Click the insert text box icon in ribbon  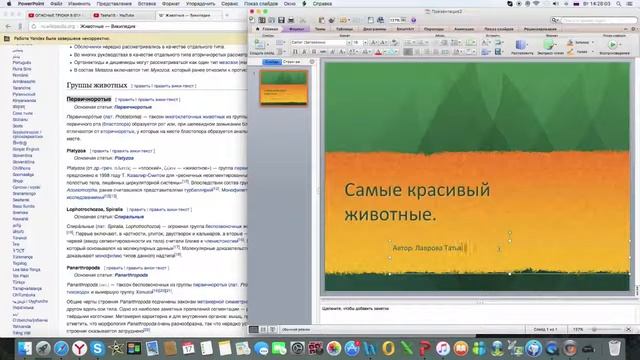(485, 42)
